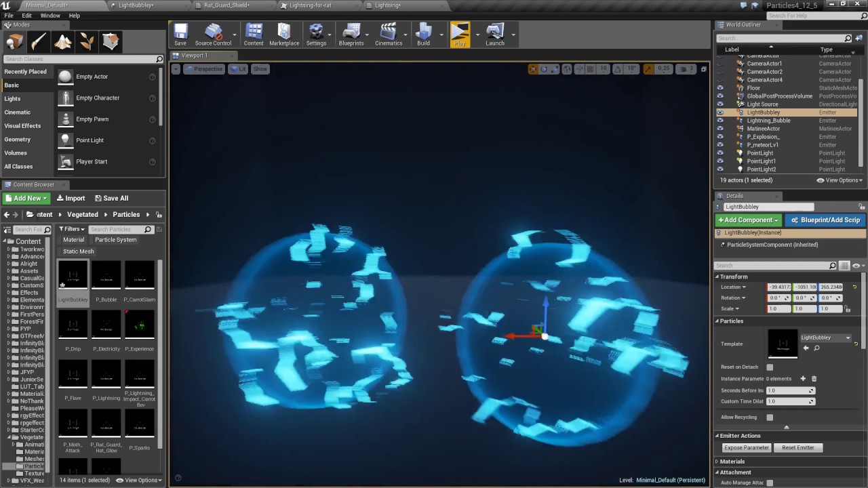
Task: Click the Import button
Action: pyautogui.click(x=71, y=199)
